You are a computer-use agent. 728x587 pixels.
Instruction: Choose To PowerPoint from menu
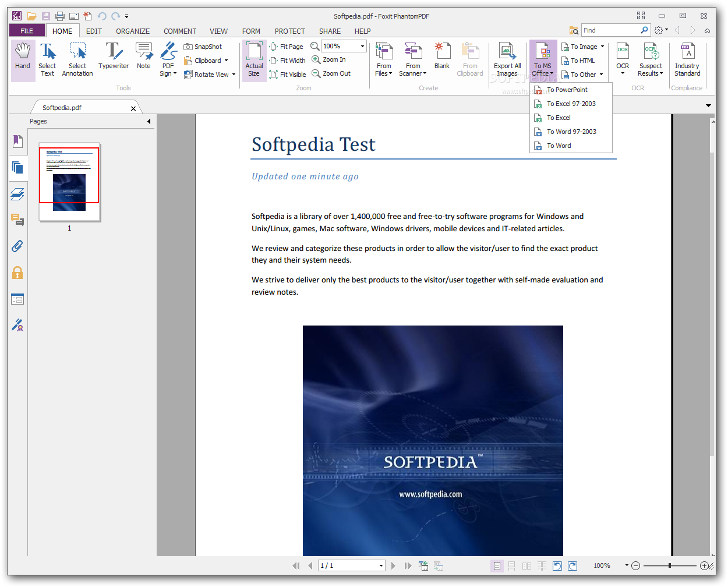pos(571,90)
